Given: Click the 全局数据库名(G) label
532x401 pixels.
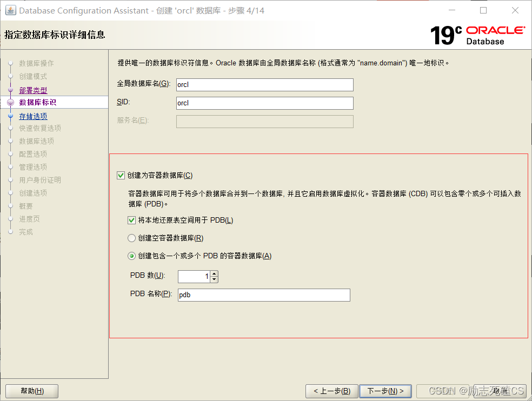Looking at the screenshot, I should tap(143, 83).
